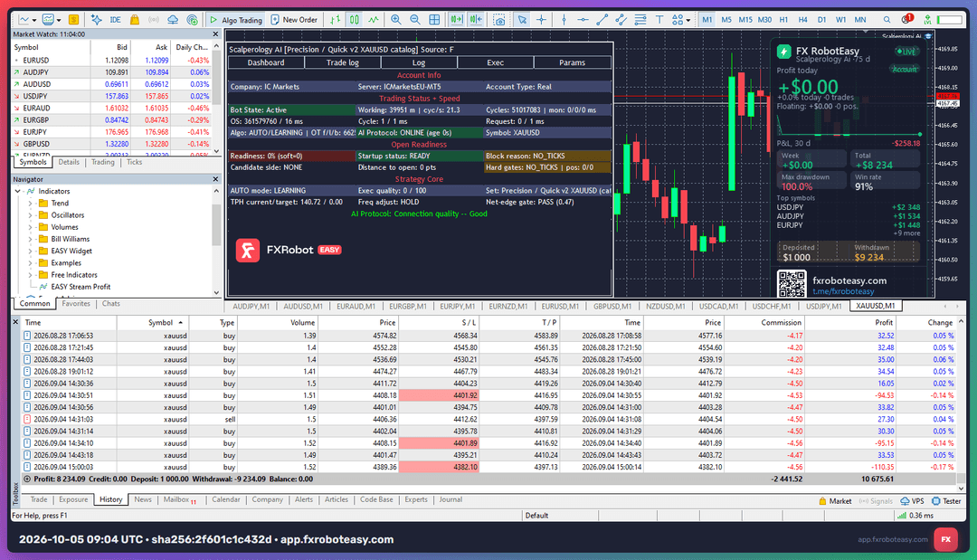977x560 pixels.
Task: Expand the Oscillators folder
Action: tap(30, 215)
